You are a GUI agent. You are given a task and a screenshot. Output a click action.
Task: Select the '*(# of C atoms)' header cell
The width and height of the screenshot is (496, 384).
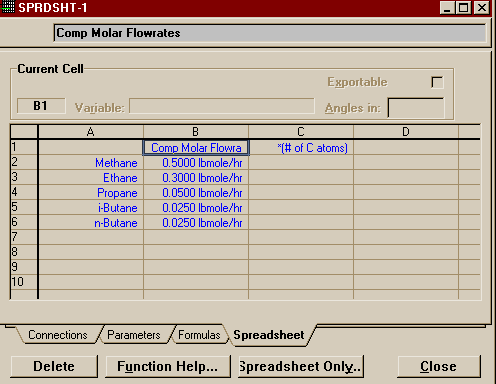click(x=301, y=148)
